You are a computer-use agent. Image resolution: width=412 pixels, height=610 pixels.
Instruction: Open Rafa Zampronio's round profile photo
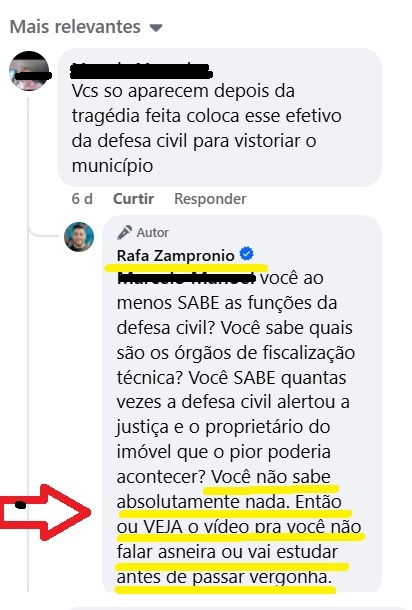[x=79, y=237]
